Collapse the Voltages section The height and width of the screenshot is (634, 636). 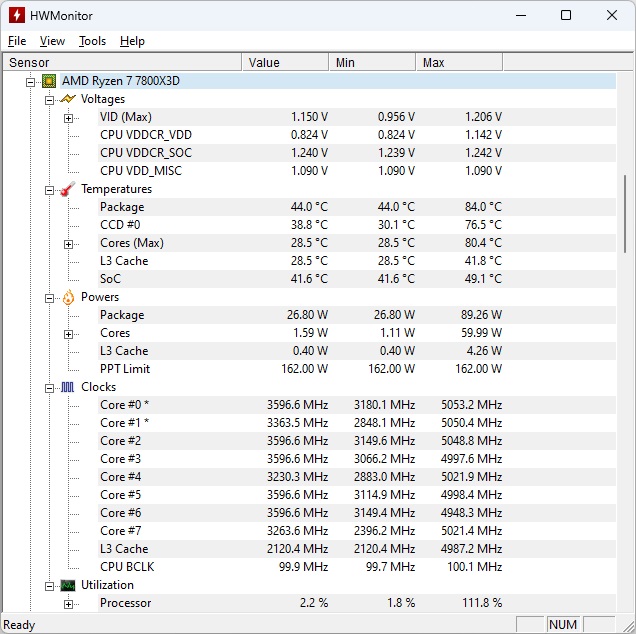[x=49, y=100]
